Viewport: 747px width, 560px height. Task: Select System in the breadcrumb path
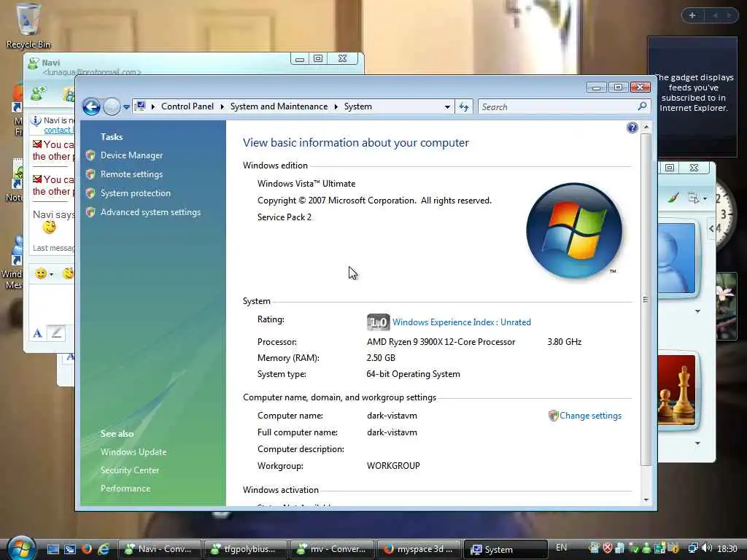tap(357, 106)
